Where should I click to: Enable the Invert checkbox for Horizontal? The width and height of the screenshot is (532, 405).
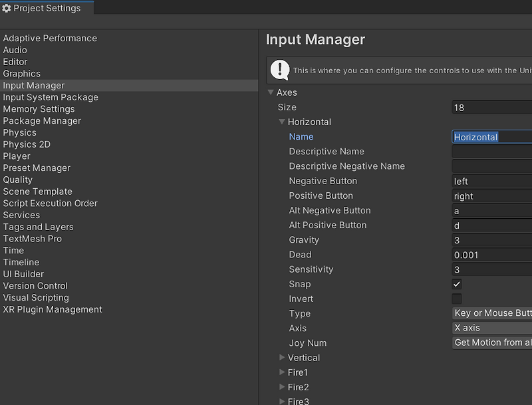click(457, 299)
